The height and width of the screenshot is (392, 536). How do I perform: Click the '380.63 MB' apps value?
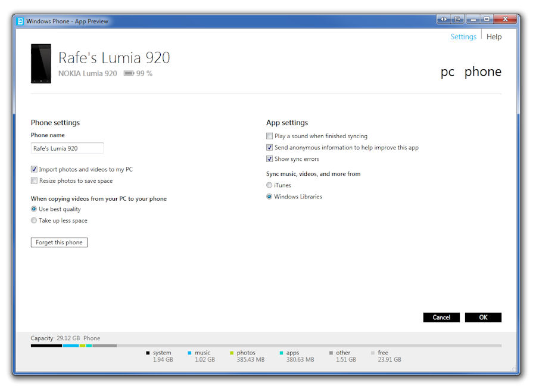coord(300,359)
